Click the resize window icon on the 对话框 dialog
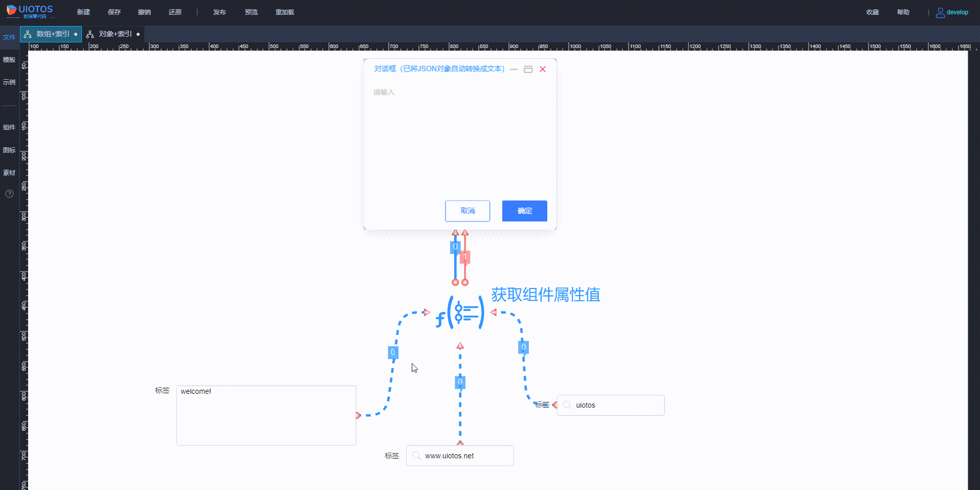 pos(529,69)
